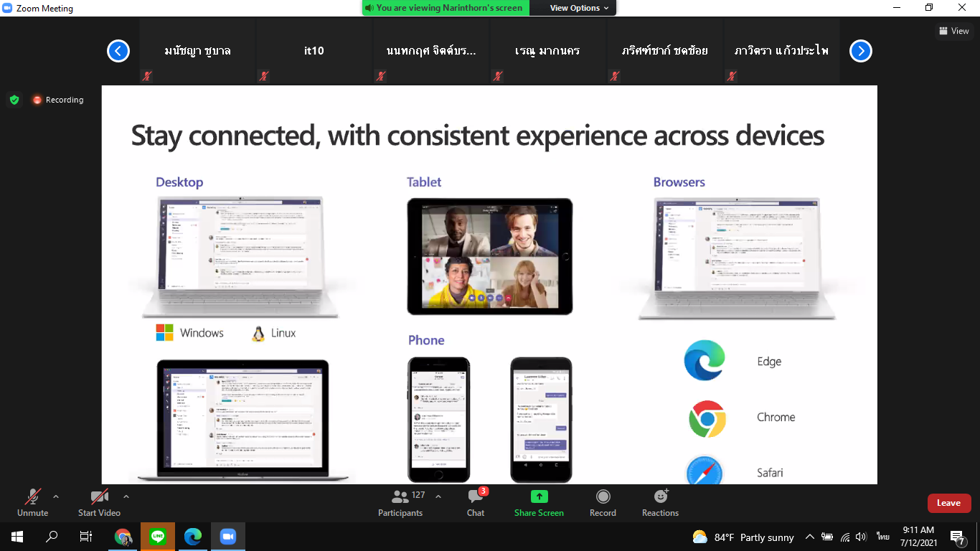Image resolution: width=980 pixels, height=551 pixels.
Task: Click the Recording indicator
Action: coord(58,100)
